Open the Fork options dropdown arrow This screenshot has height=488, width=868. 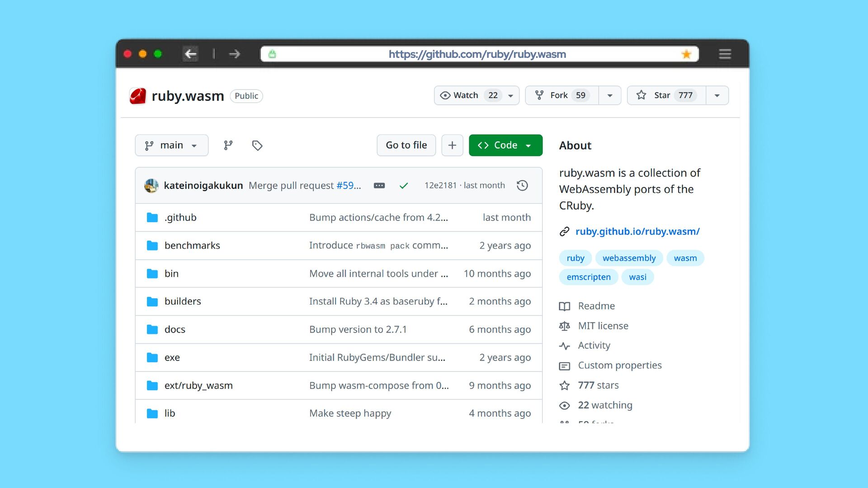(x=609, y=95)
